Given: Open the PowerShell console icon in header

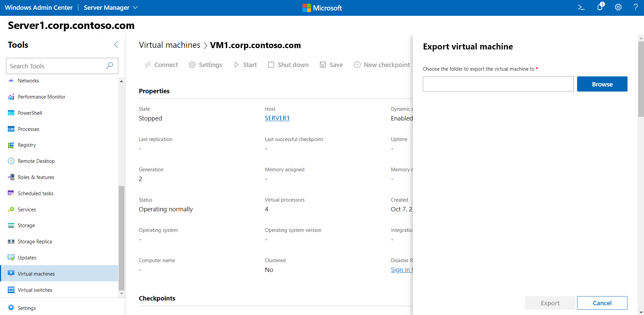Looking at the screenshot, I should tap(581, 7).
